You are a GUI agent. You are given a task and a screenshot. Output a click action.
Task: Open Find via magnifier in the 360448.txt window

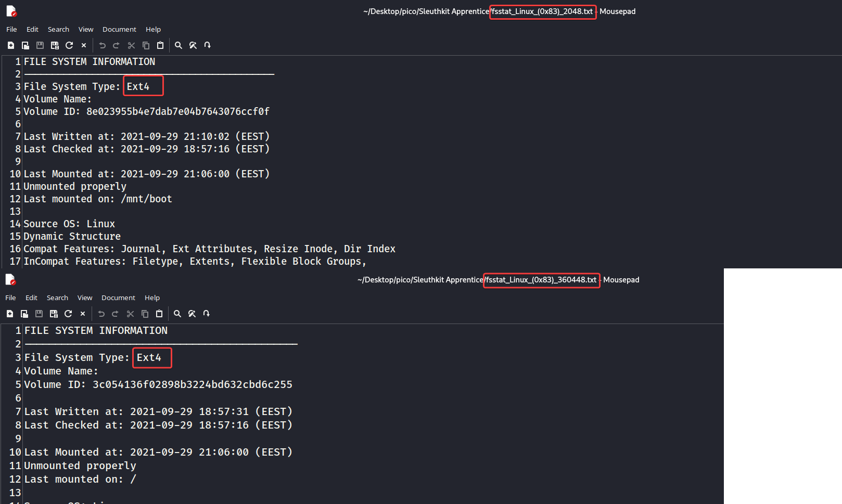click(x=177, y=314)
